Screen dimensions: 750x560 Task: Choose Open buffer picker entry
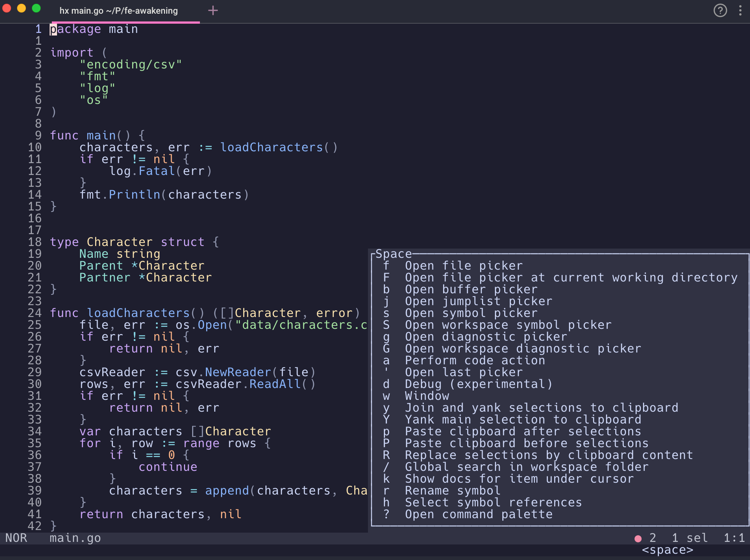coord(471,289)
